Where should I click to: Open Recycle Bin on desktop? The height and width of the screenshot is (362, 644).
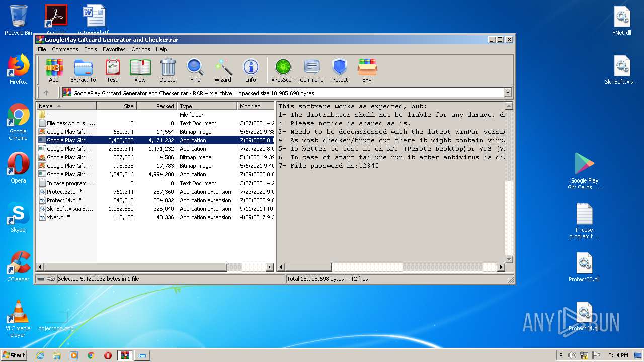pyautogui.click(x=18, y=20)
